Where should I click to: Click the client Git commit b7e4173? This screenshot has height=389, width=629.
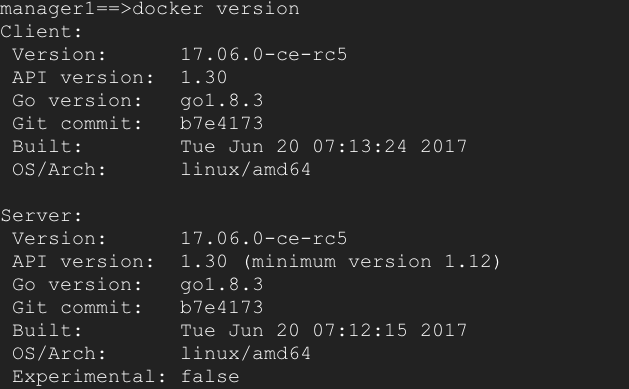222,124
